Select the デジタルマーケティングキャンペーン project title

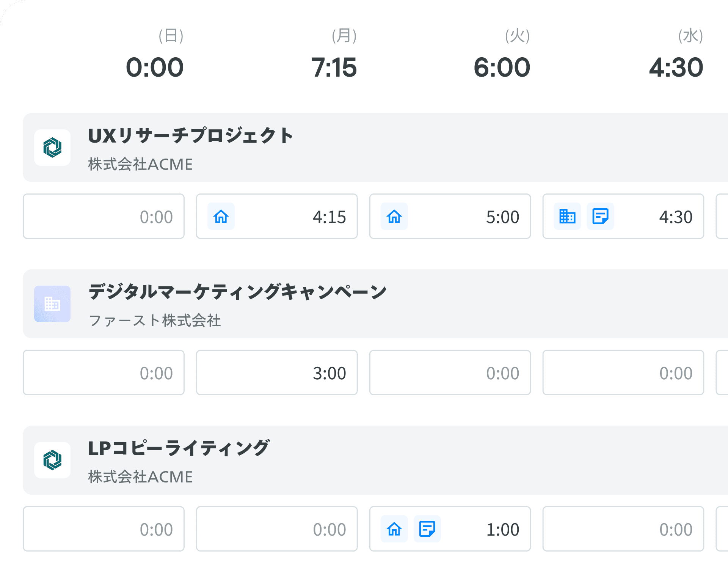point(237,292)
